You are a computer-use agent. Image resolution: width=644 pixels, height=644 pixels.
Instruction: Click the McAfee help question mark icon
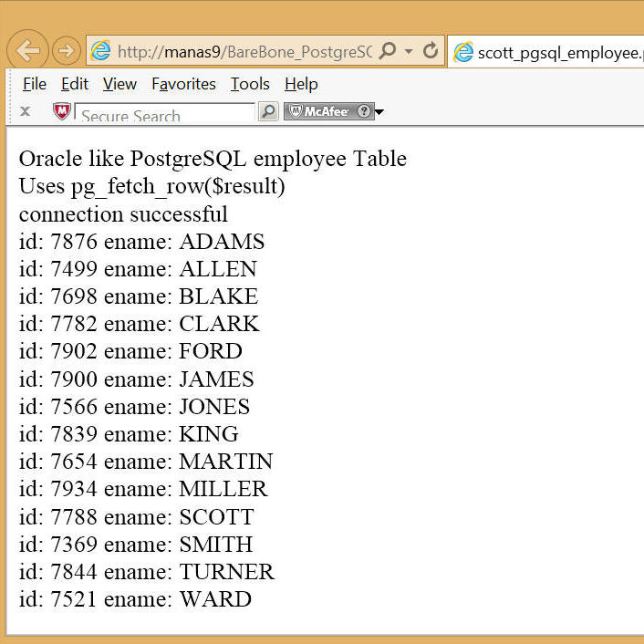coord(363,111)
